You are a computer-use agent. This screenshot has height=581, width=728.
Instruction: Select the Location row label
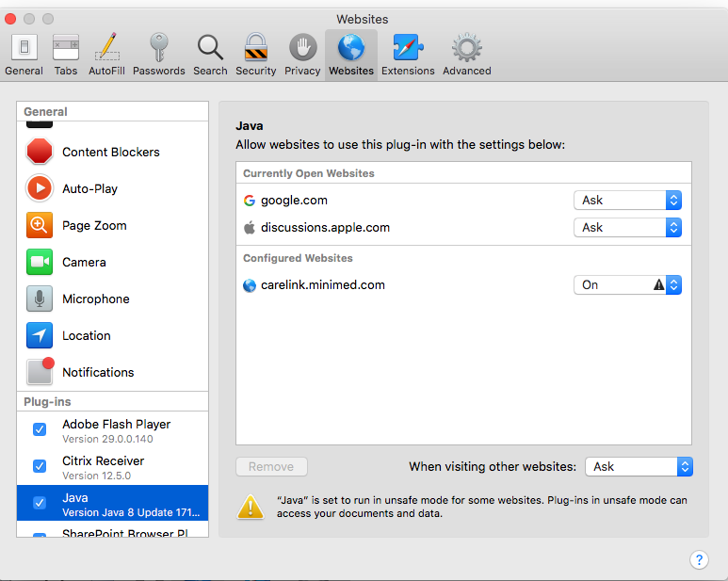click(87, 336)
